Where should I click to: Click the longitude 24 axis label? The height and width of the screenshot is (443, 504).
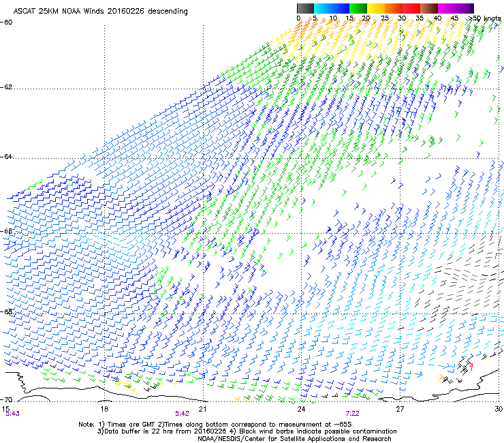tap(301, 409)
